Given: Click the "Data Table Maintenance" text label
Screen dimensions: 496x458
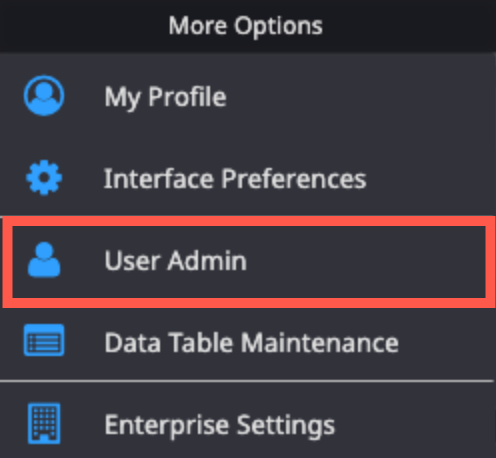Looking at the screenshot, I should [252, 342].
